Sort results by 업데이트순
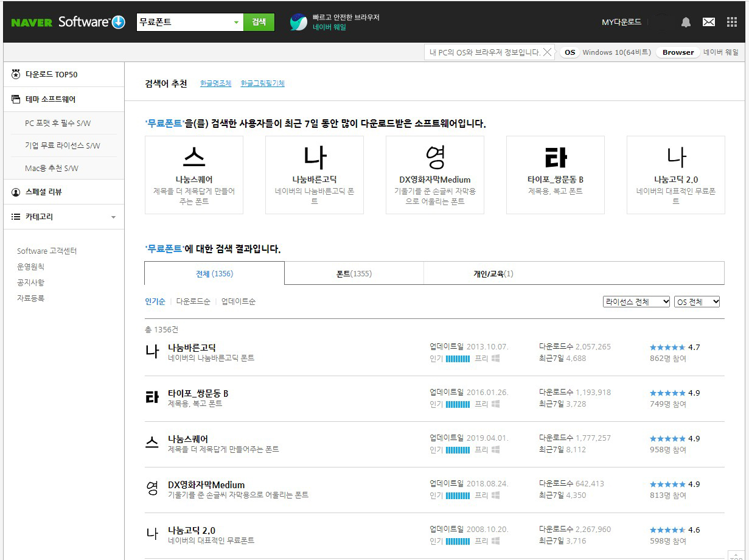The image size is (749, 560). tap(239, 301)
